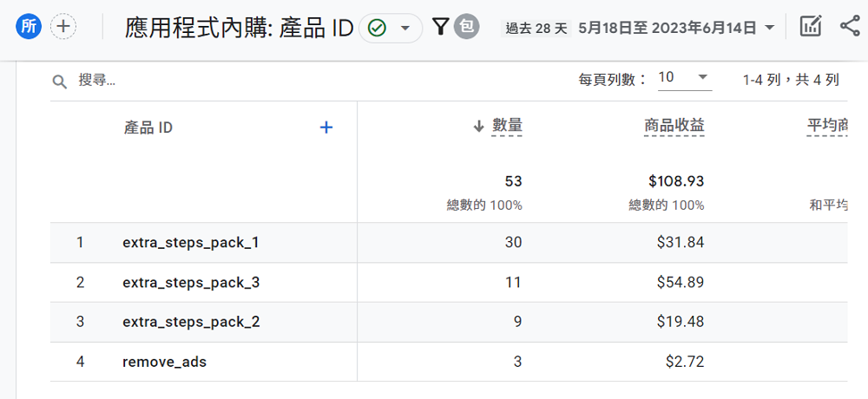
Task: Select the 過去 28 天 date range label
Action: [x=536, y=29]
